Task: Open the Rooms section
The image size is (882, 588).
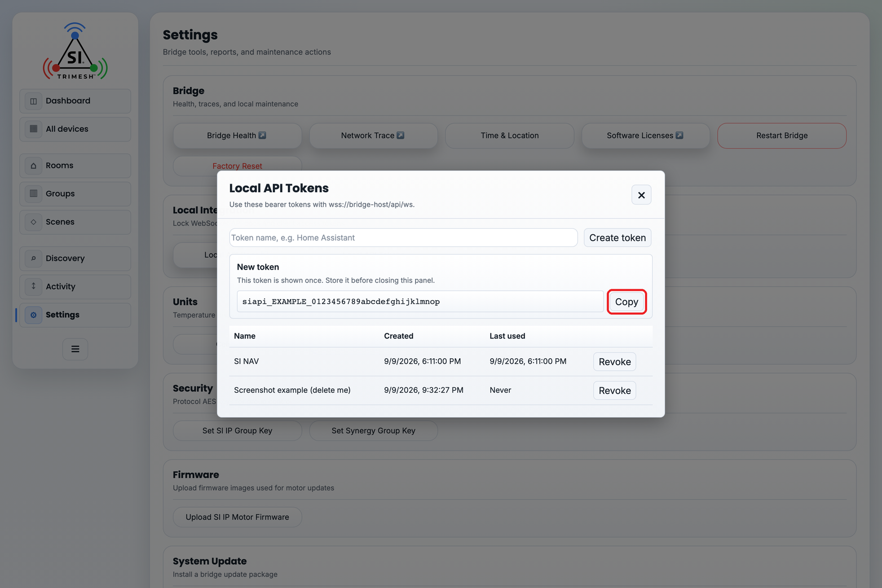Action: click(x=76, y=165)
